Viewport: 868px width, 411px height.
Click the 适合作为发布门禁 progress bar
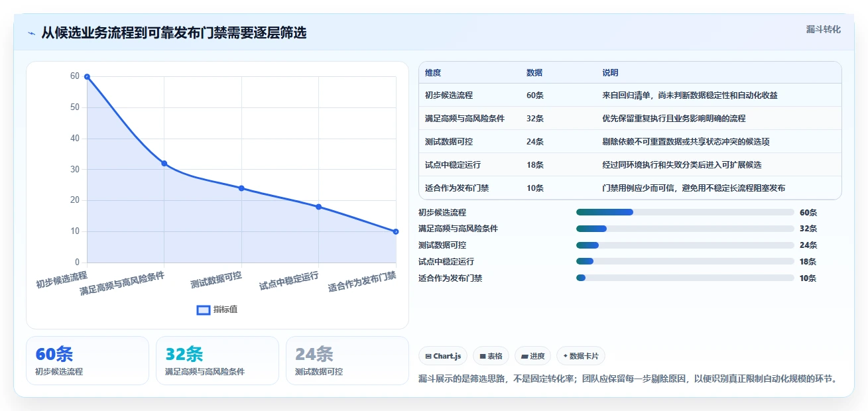pos(685,278)
